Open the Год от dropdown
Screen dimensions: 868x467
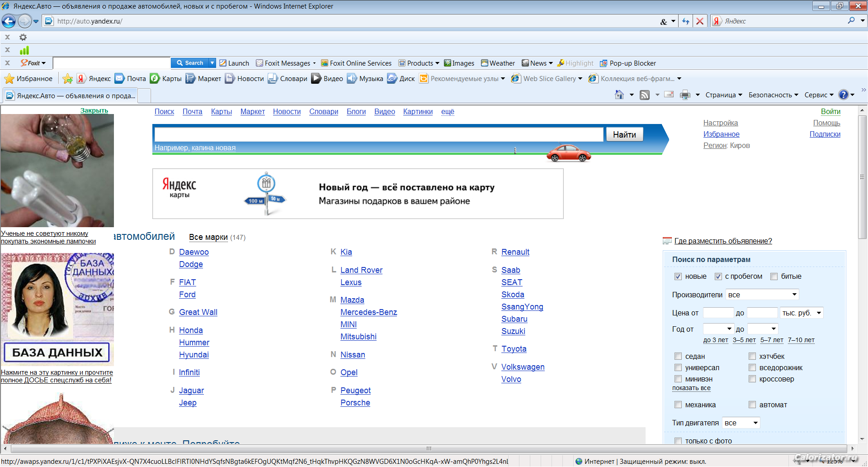[718, 329]
